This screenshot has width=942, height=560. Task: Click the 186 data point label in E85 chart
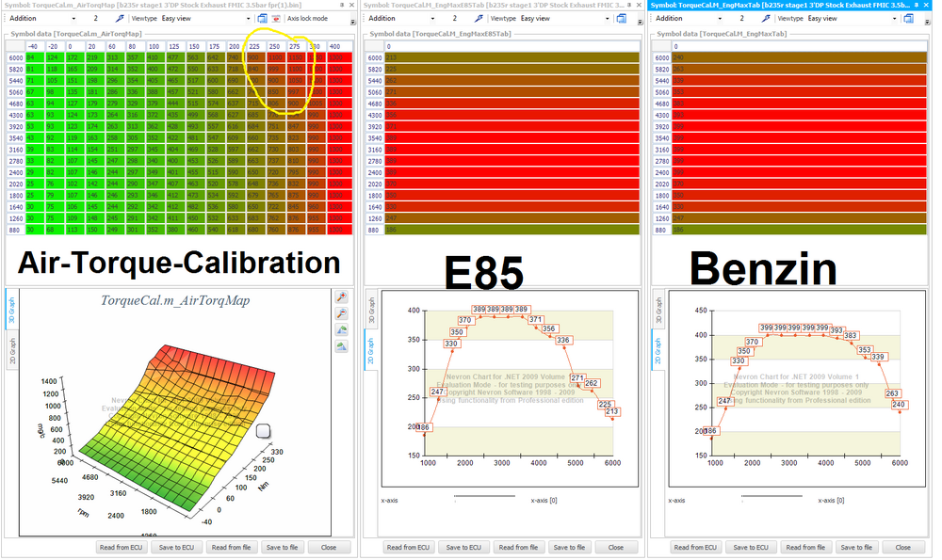coord(424,427)
